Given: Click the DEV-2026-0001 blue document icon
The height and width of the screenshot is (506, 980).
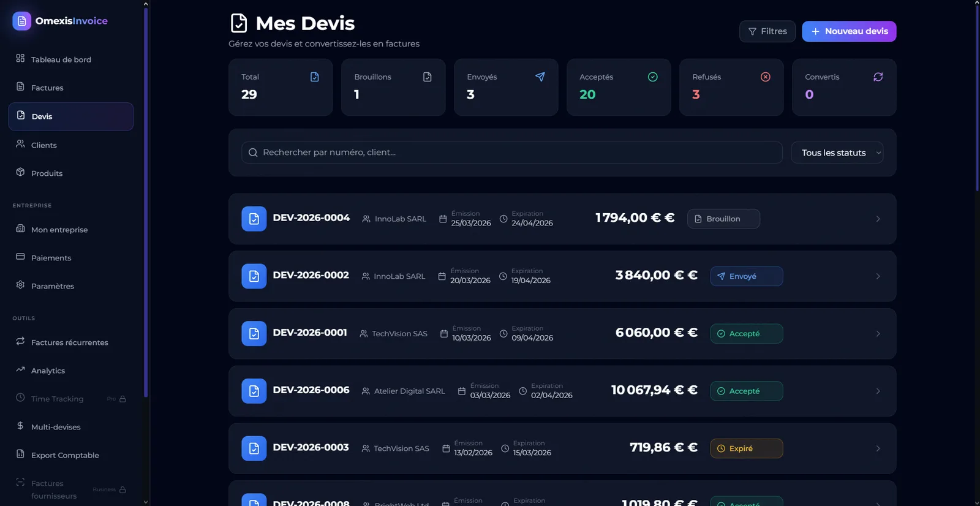Looking at the screenshot, I should [x=254, y=334].
